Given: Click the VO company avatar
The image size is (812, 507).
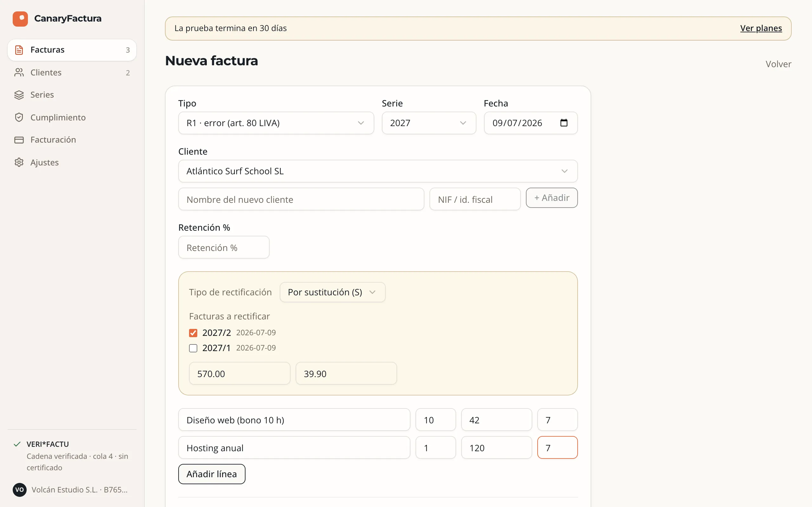Looking at the screenshot, I should [19, 490].
